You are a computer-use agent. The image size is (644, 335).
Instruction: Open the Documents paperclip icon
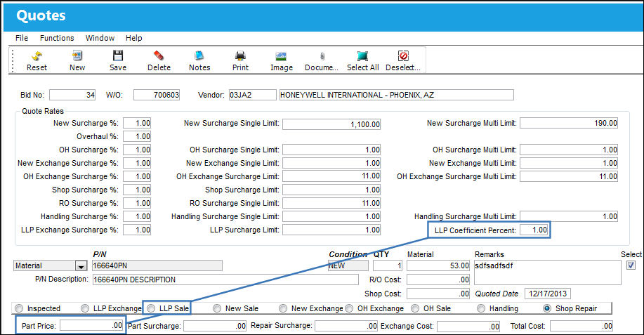coord(322,56)
